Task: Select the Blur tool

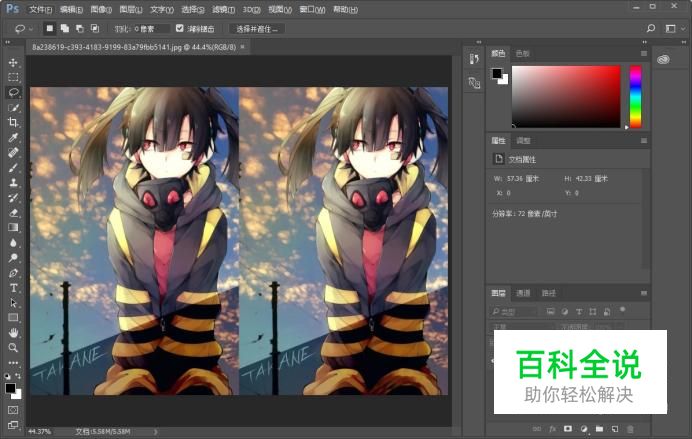Action: 13,243
